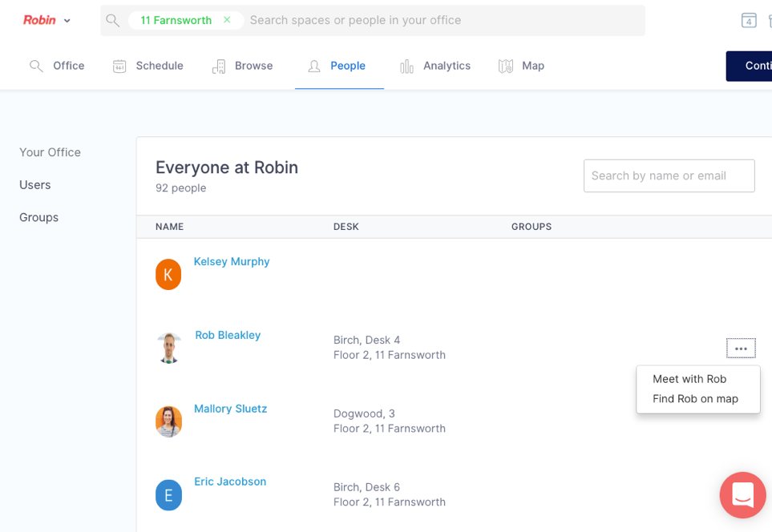Open the calendar icon showing 4

click(x=749, y=18)
